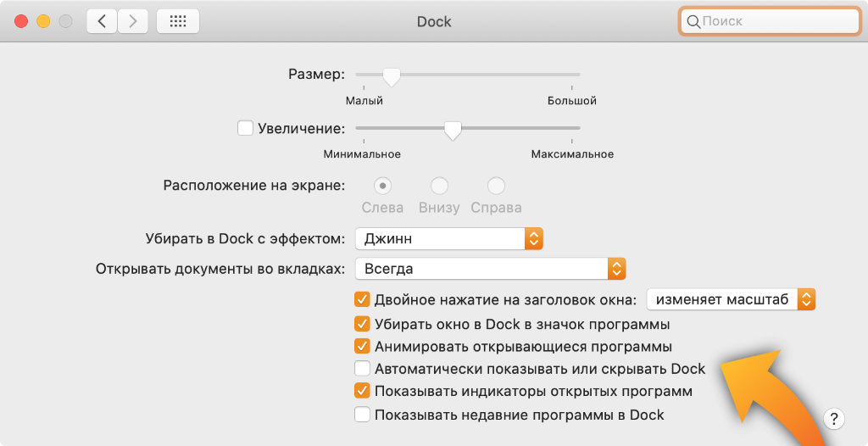Enable Автоматически показывать или скрывать Dock

(363, 369)
